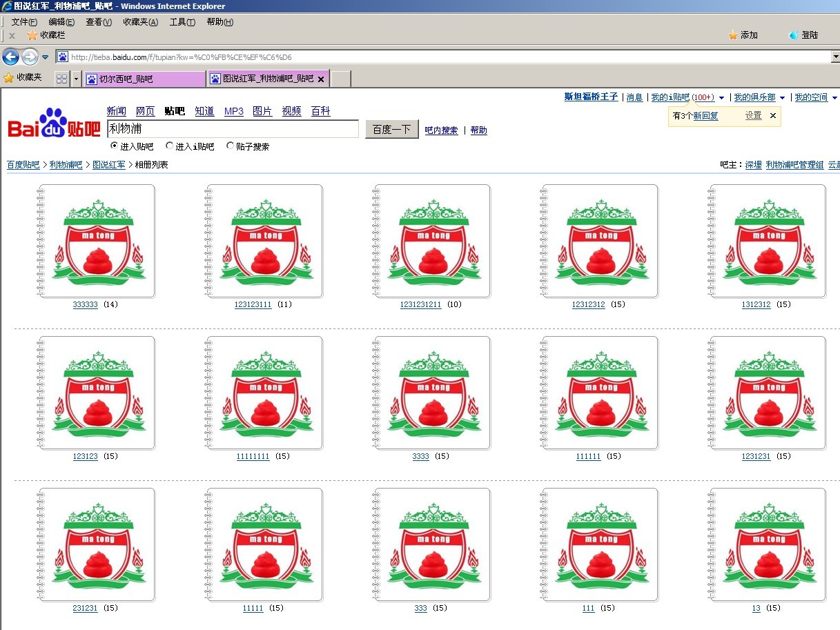The width and height of the screenshot is (840, 630).
Task: Click the grey X stop icon
Action: [12, 35]
